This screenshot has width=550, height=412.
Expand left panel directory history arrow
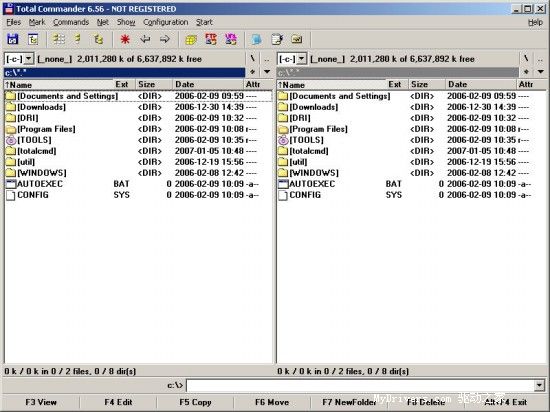tap(267, 72)
